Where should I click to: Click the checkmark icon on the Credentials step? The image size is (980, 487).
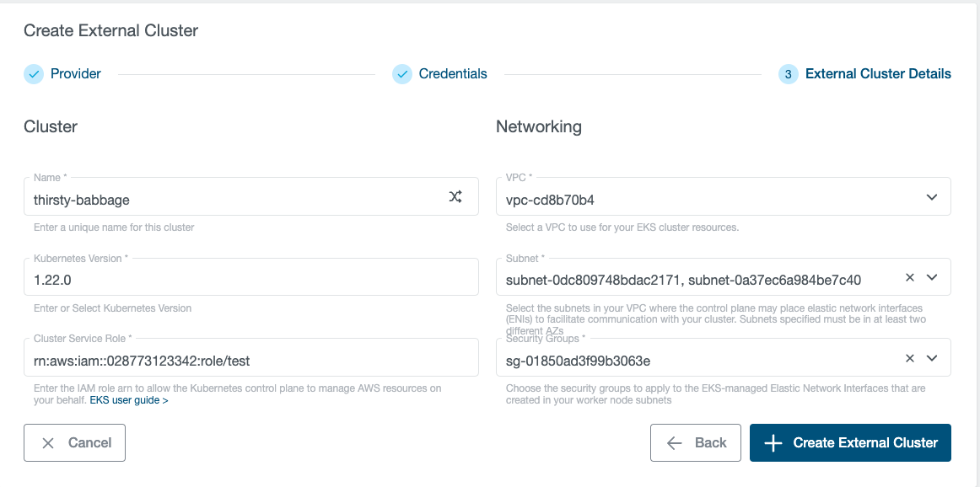402,74
